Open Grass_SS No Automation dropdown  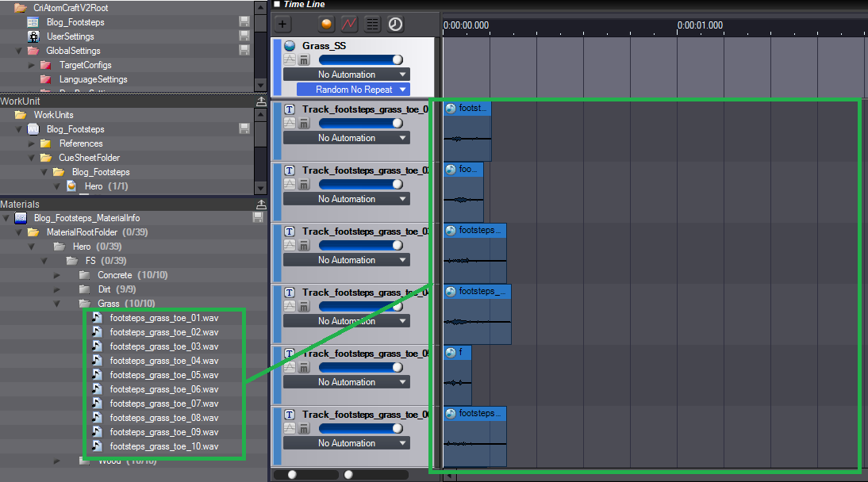click(x=347, y=75)
